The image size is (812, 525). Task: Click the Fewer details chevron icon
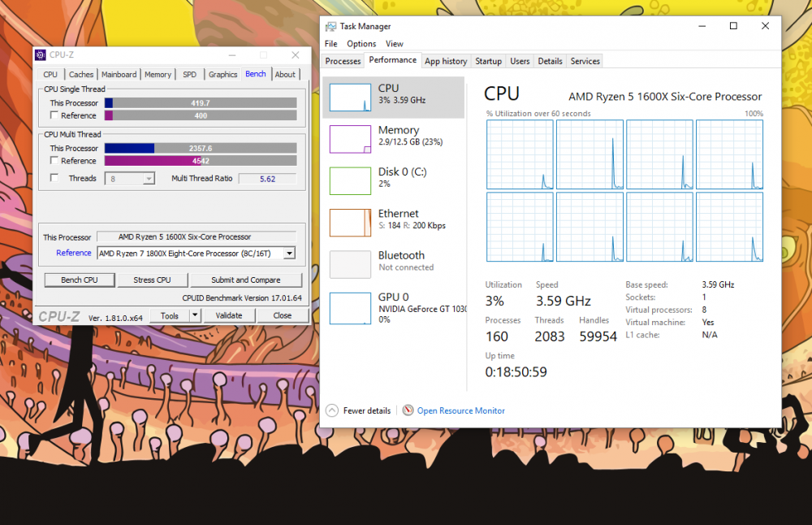pyautogui.click(x=331, y=410)
